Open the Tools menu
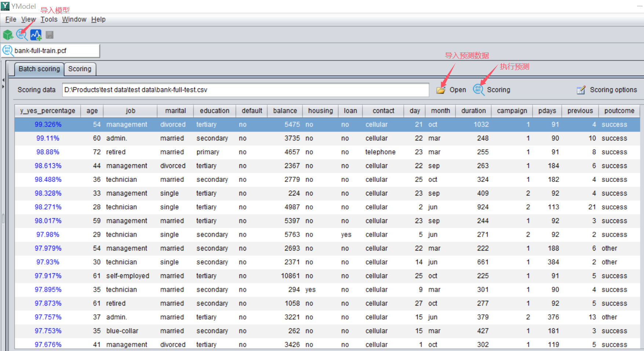This screenshot has width=644, height=351. [x=49, y=19]
